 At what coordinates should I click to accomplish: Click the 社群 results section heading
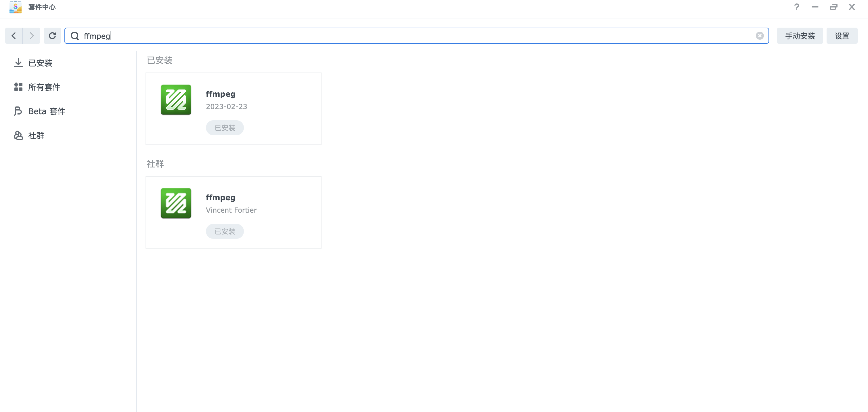coord(155,164)
